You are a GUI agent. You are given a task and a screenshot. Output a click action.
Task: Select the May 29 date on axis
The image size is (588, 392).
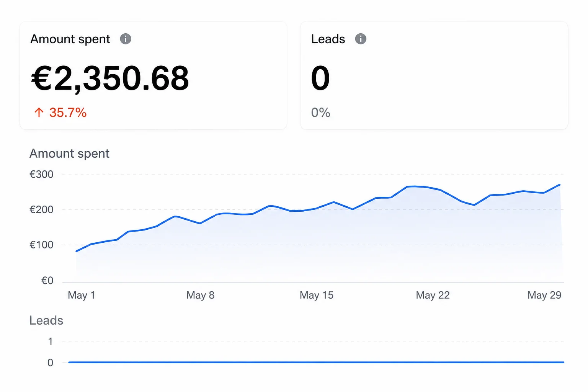(x=544, y=295)
